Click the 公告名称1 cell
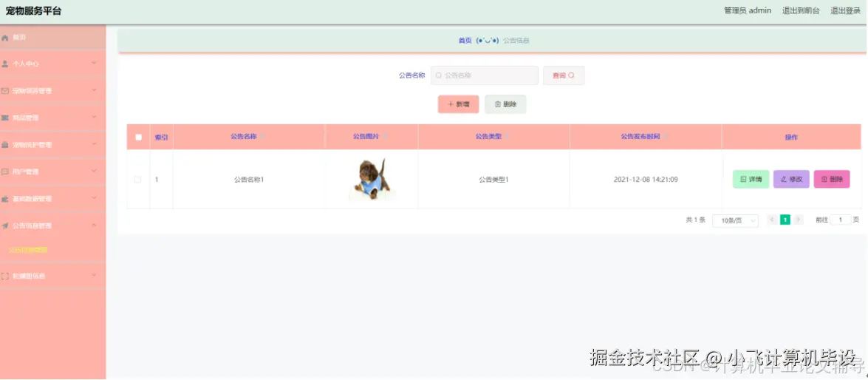The height and width of the screenshot is (380, 868). click(x=249, y=180)
